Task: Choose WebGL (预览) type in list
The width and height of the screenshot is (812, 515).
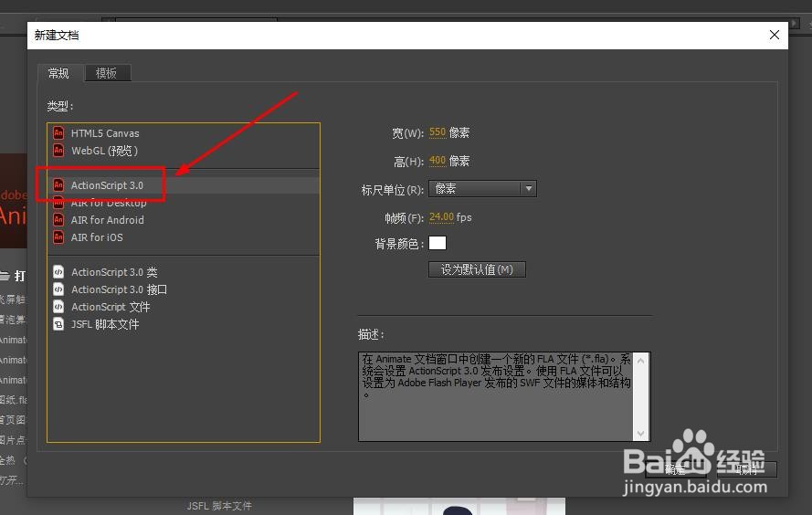Action: point(184,151)
